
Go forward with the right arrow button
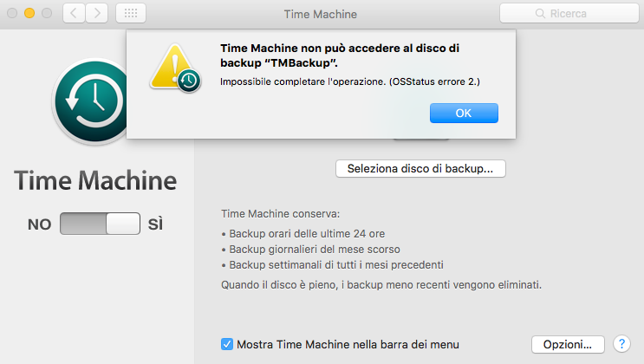tap(97, 14)
